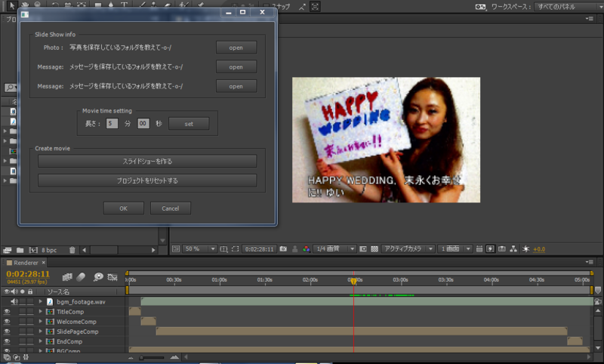604x364 pixels.
Task: Adjust exposure value +0.0 in viewer
Action: pyautogui.click(x=539, y=249)
